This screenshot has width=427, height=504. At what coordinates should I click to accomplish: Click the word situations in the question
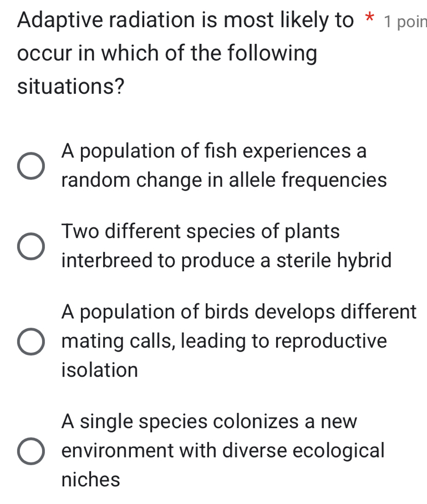click(69, 87)
